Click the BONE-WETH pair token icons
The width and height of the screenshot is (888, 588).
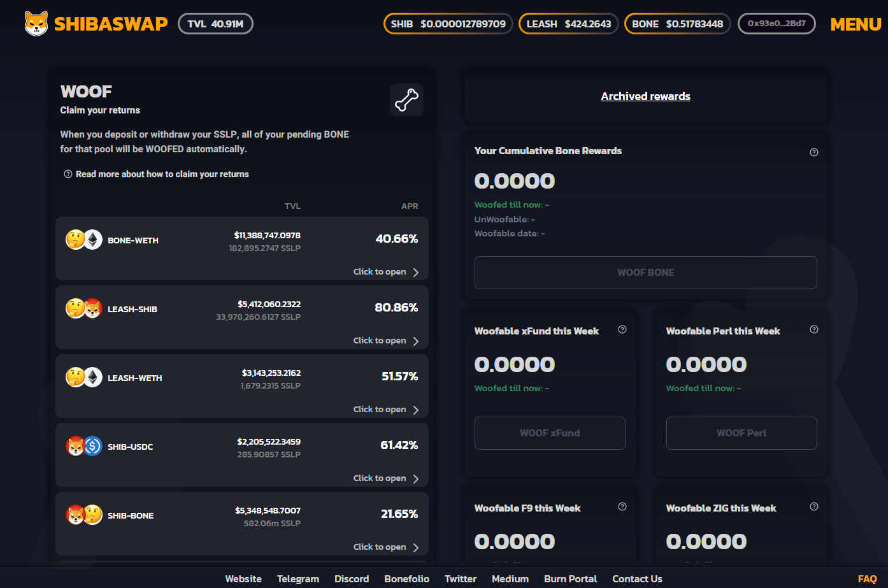(x=84, y=240)
